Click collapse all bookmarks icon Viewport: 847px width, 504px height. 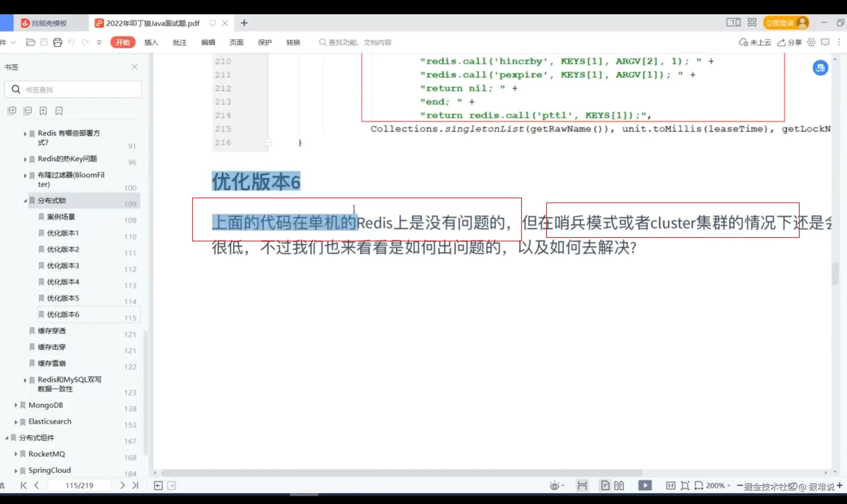click(28, 111)
